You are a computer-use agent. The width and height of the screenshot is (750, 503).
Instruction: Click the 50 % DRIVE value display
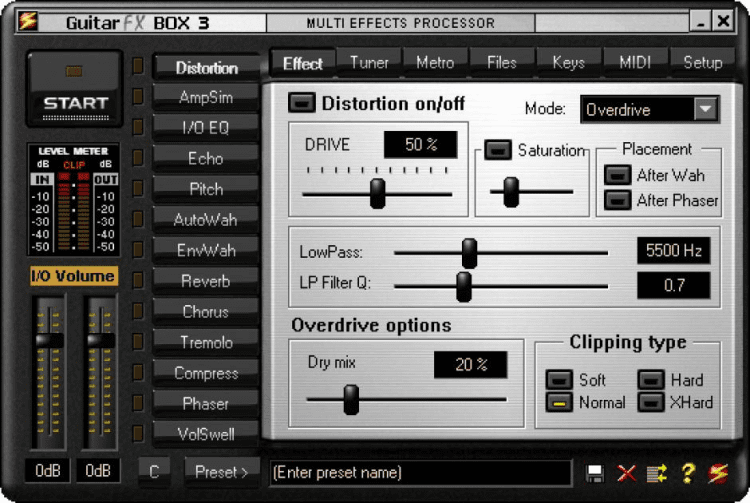420,144
